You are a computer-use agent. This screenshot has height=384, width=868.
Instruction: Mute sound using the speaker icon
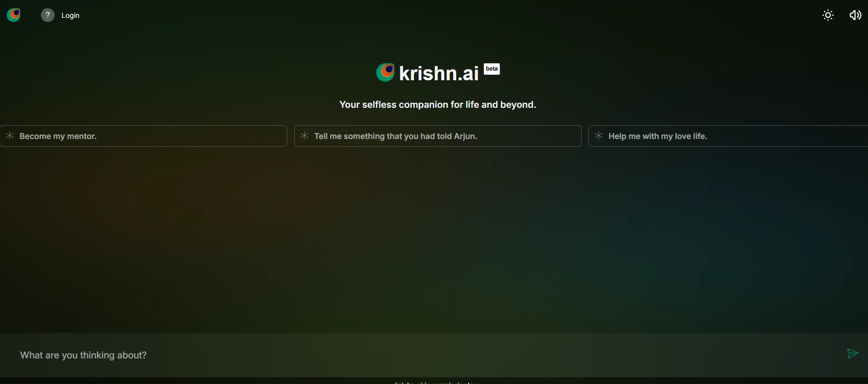(x=855, y=15)
